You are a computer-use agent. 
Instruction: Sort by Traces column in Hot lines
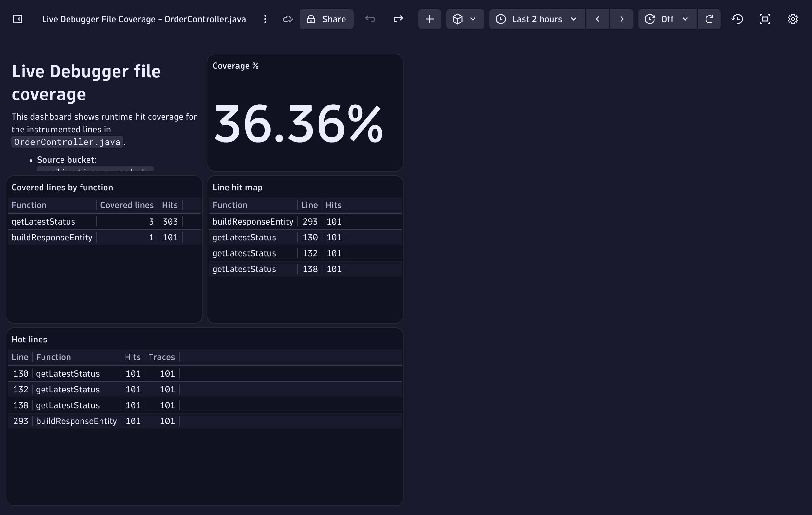[162, 357]
